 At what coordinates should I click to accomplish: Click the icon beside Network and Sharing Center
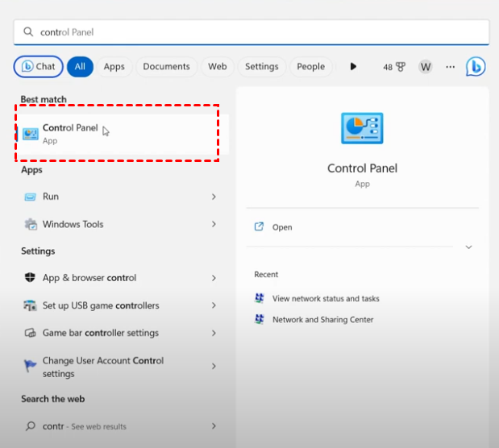pyautogui.click(x=260, y=319)
